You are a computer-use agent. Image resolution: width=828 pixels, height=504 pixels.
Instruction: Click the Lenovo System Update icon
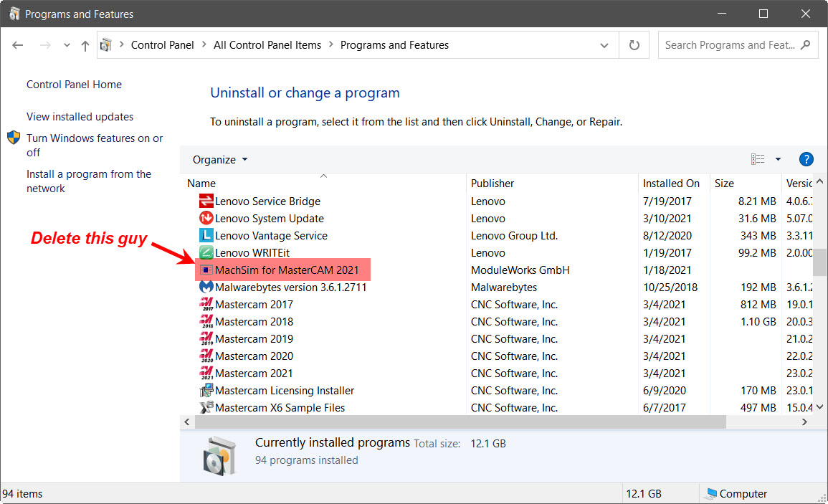206,219
